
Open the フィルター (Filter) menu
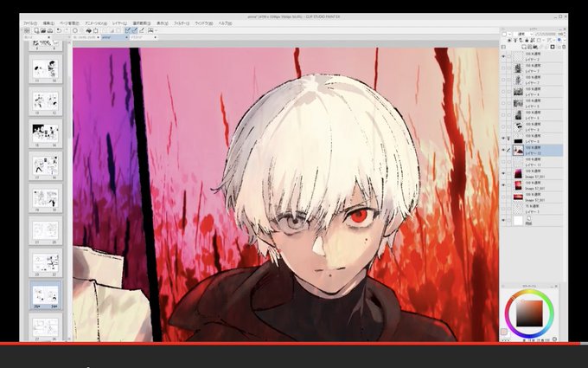coord(182,23)
